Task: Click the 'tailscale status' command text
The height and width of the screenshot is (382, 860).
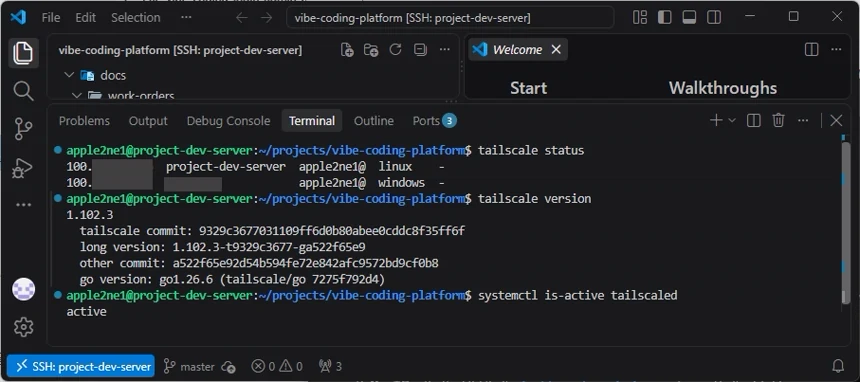Action: [x=531, y=150]
